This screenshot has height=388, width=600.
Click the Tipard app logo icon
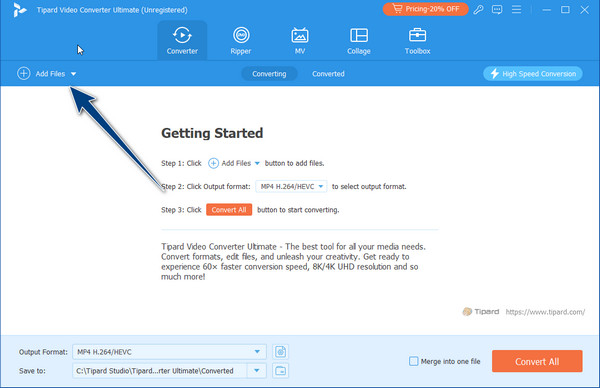[19, 10]
